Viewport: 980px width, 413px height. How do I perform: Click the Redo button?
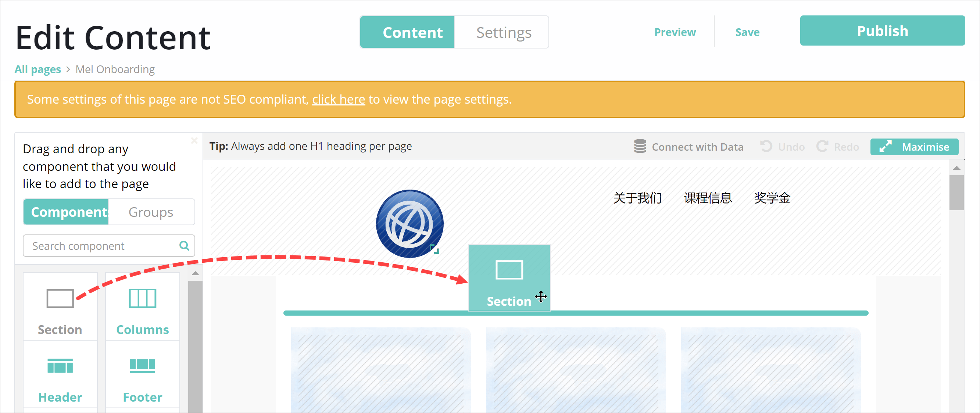(838, 146)
